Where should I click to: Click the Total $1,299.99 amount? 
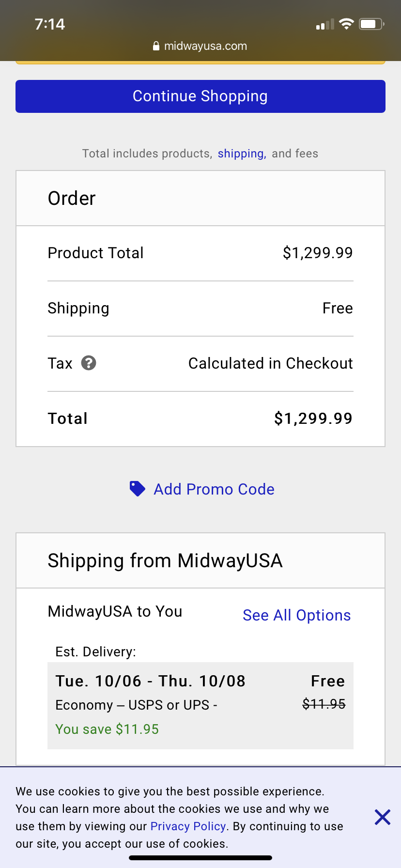point(313,418)
